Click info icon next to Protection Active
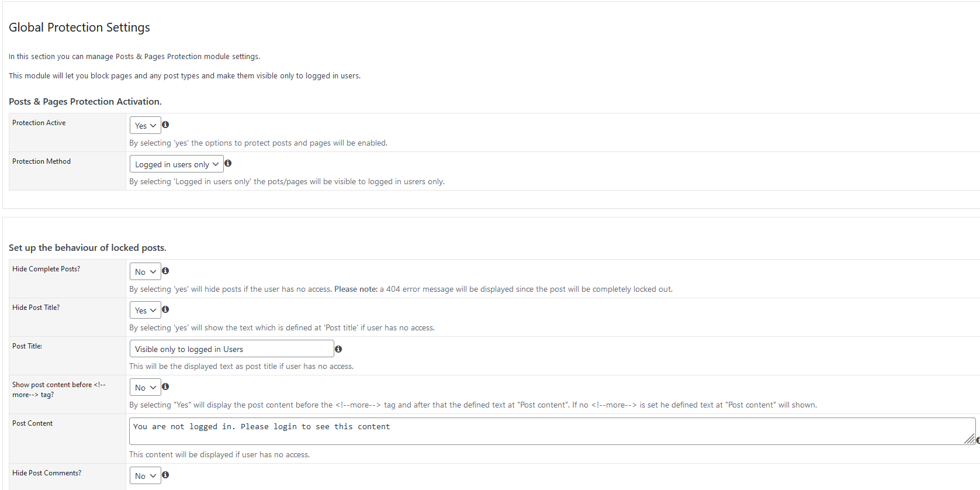The width and height of the screenshot is (980, 490). [165, 125]
